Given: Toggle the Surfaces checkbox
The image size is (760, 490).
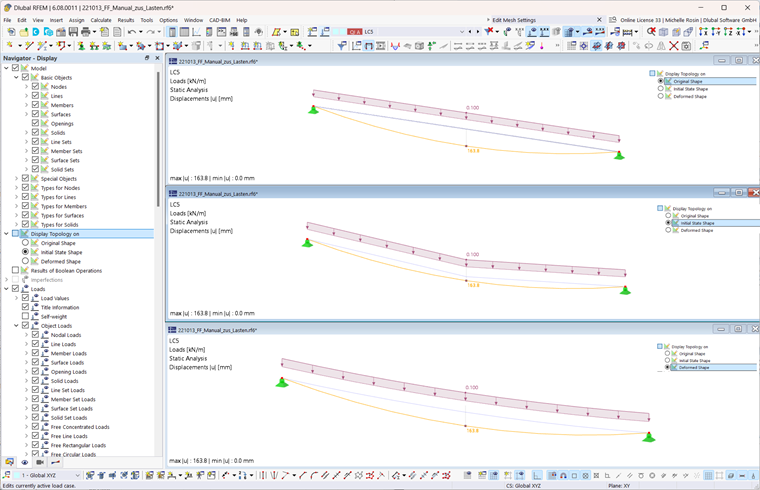Looking at the screenshot, I should pos(35,114).
